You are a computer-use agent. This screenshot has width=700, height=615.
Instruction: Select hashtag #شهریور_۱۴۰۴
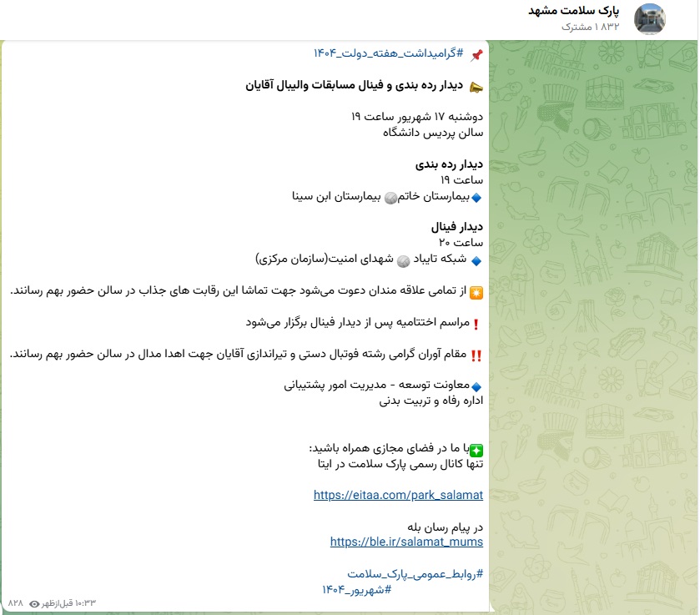point(356,590)
